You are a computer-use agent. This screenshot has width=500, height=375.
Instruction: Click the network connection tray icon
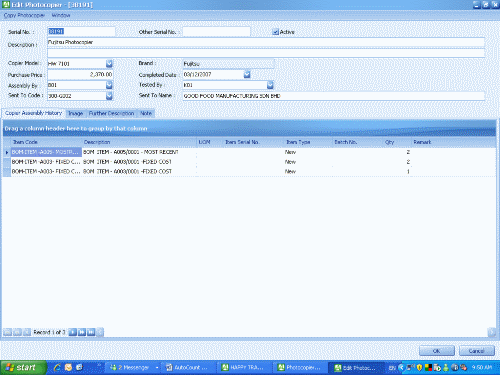point(410,367)
